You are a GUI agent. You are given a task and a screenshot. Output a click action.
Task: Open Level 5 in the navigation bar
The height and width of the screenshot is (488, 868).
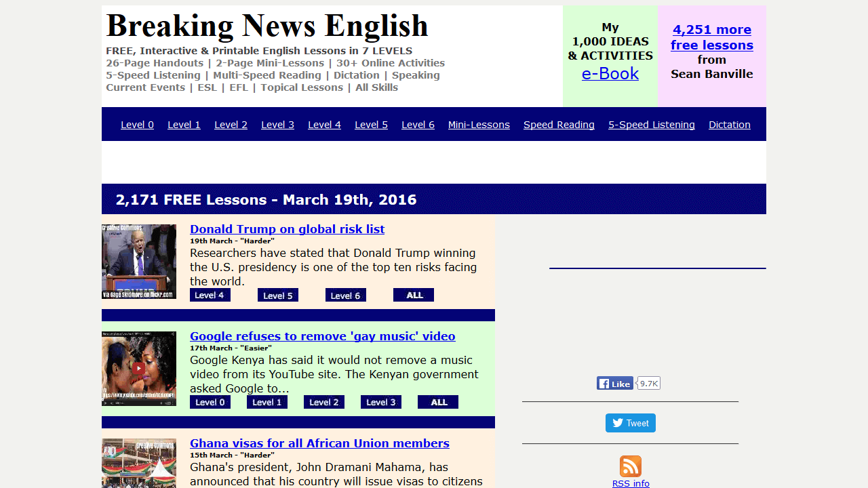(371, 125)
